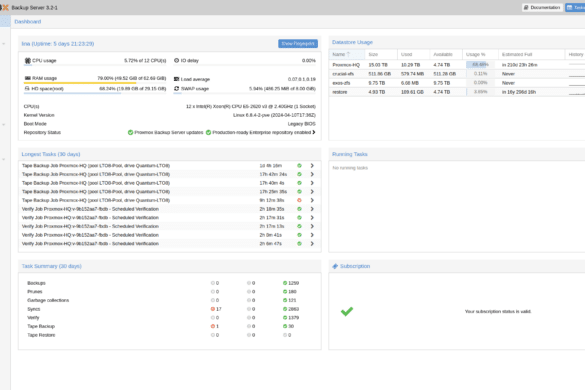The width and height of the screenshot is (585, 390).
Task: Open the Documentation button
Action: click(x=542, y=7)
